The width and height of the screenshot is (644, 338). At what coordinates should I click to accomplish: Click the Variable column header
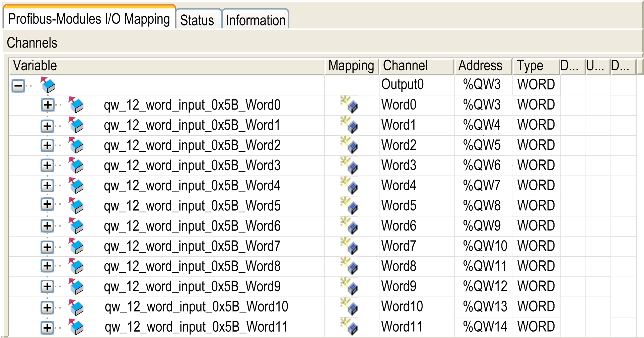pyautogui.click(x=167, y=66)
